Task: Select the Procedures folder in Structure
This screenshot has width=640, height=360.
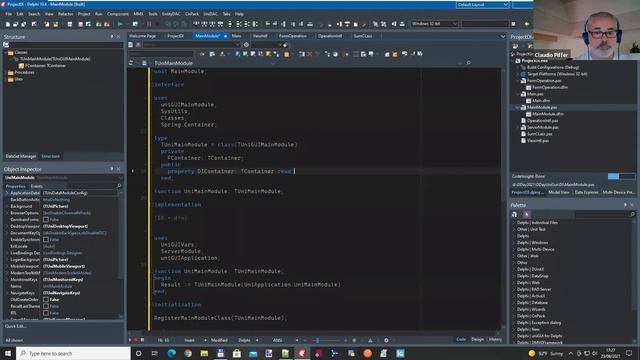Action: tap(24, 72)
